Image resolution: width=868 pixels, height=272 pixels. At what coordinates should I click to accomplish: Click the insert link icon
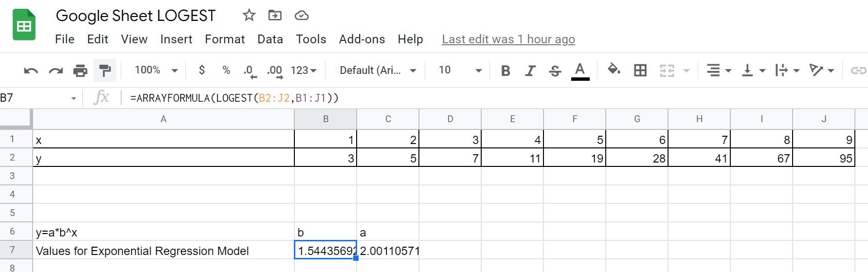click(x=858, y=71)
